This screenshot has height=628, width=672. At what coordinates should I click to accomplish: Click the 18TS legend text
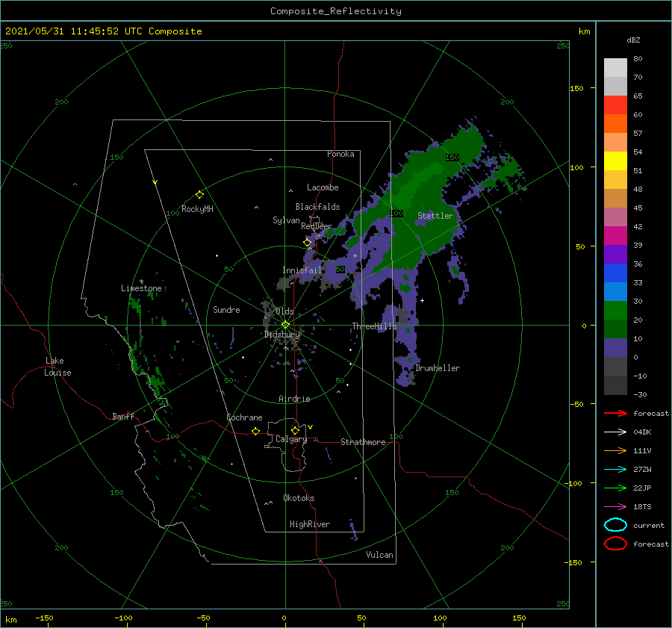(642, 507)
